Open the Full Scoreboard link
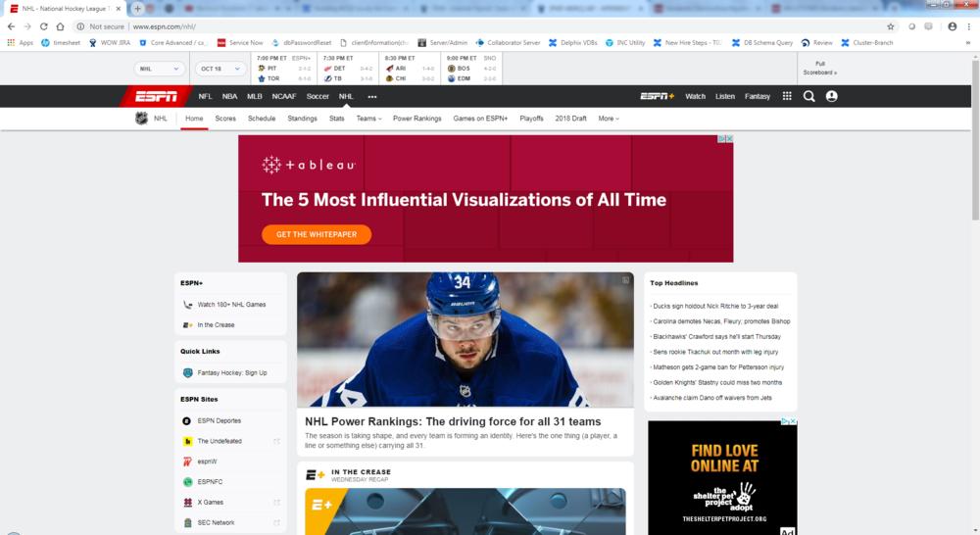980x535 pixels. pyautogui.click(x=820, y=69)
